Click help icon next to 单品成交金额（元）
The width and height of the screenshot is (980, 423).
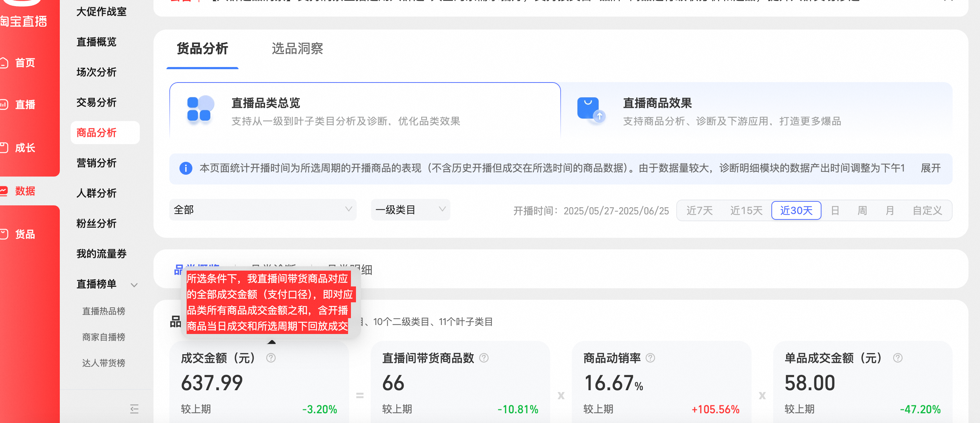tap(898, 358)
